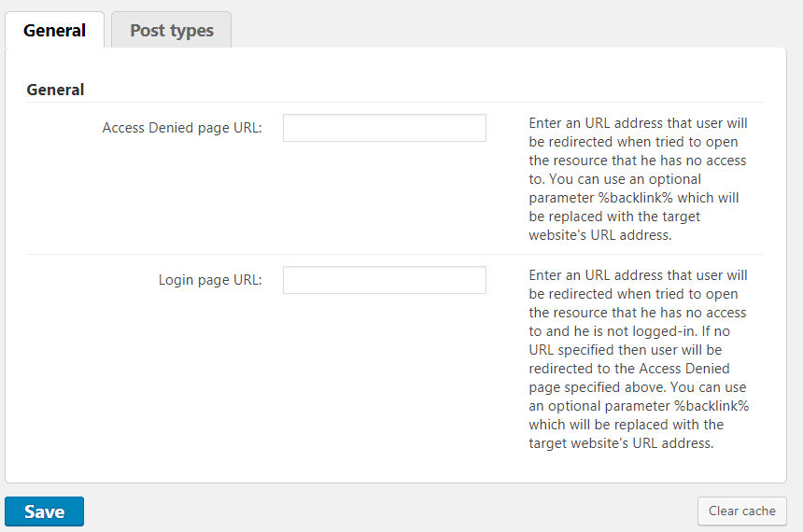803x532 pixels.
Task: Click the Access Denied URL help description
Action: pyautogui.click(x=639, y=179)
